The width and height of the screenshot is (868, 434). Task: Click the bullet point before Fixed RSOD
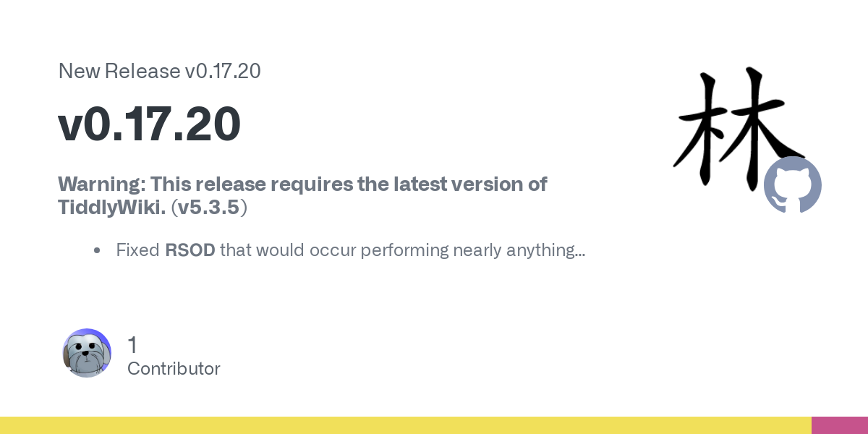pos(97,251)
